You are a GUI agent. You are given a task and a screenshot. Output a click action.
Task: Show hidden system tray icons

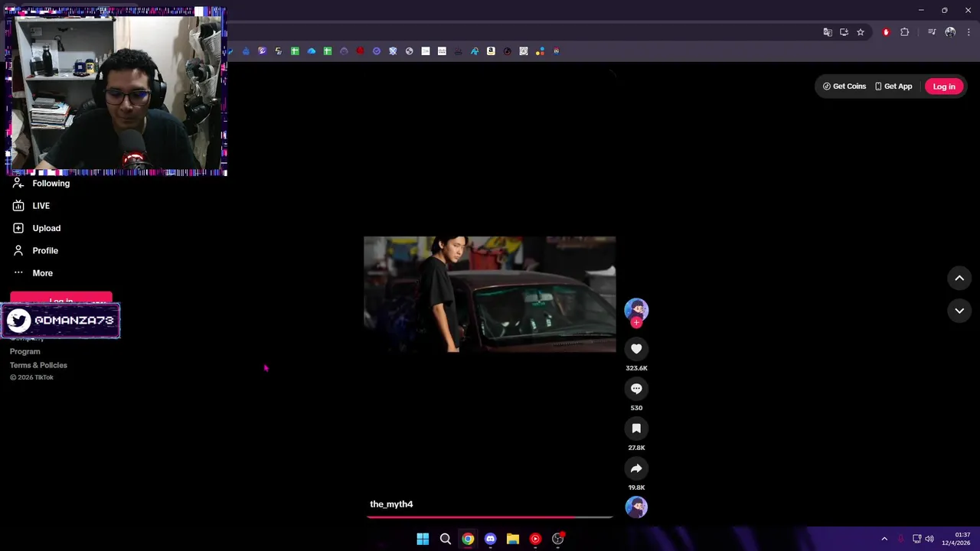[x=884, y=539]
